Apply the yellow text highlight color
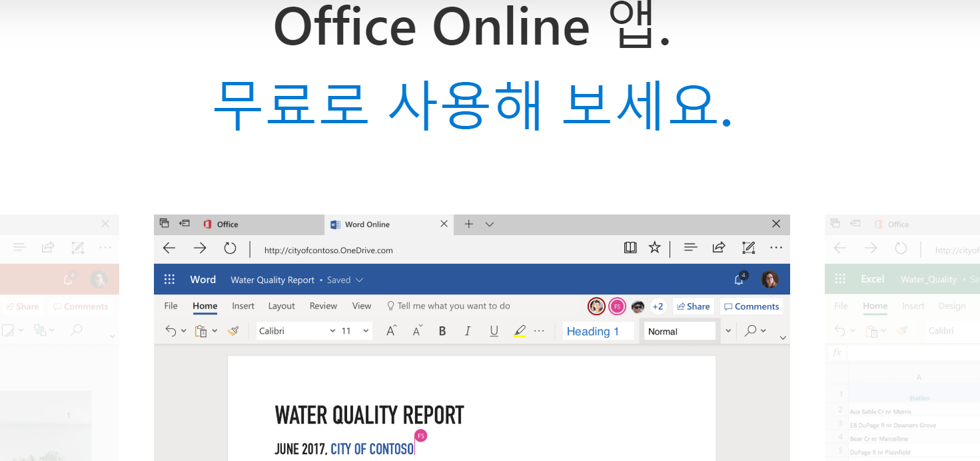The height and width of the screenshot is (461, 980). point(520,331)
